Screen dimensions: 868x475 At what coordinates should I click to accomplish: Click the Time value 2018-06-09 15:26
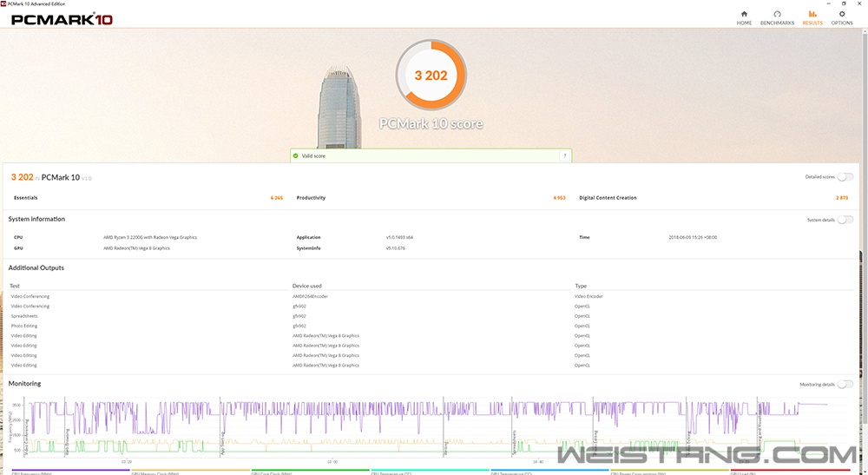point(693,238)
